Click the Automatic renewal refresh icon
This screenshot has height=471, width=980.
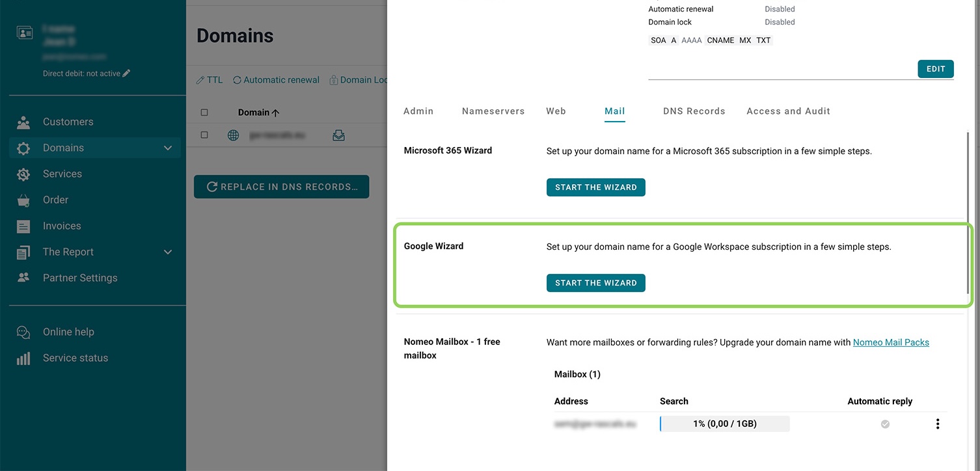237,80
